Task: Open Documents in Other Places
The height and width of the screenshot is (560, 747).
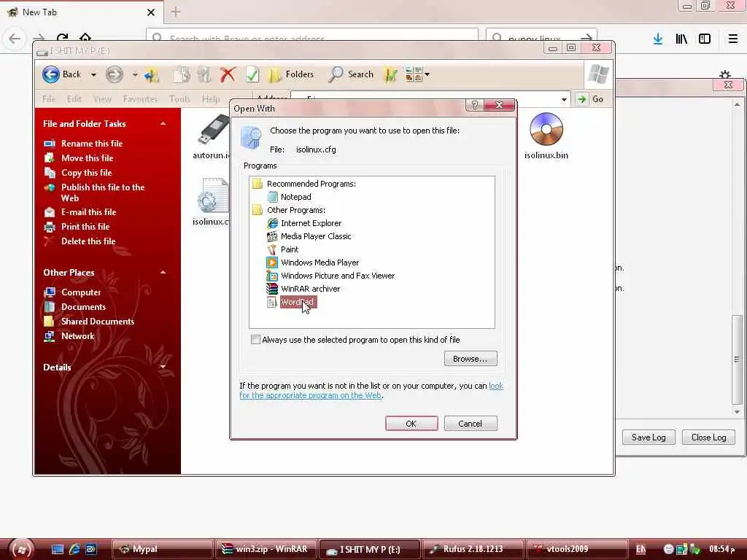Action: 83,307
